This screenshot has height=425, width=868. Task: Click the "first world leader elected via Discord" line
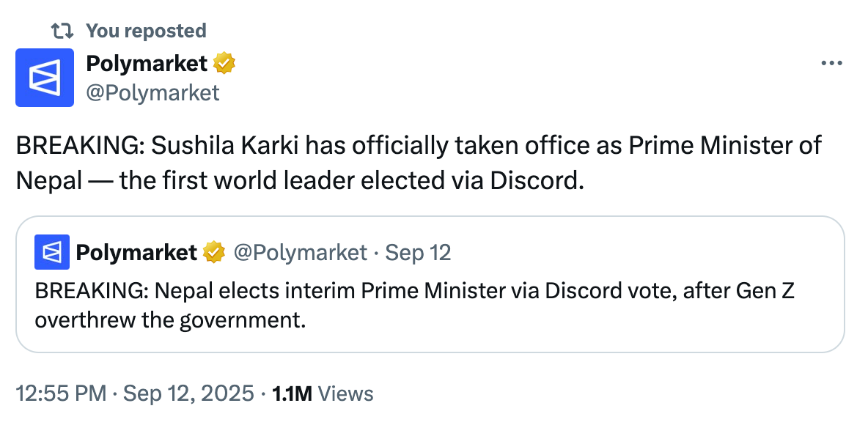click(x=352, y=180)
